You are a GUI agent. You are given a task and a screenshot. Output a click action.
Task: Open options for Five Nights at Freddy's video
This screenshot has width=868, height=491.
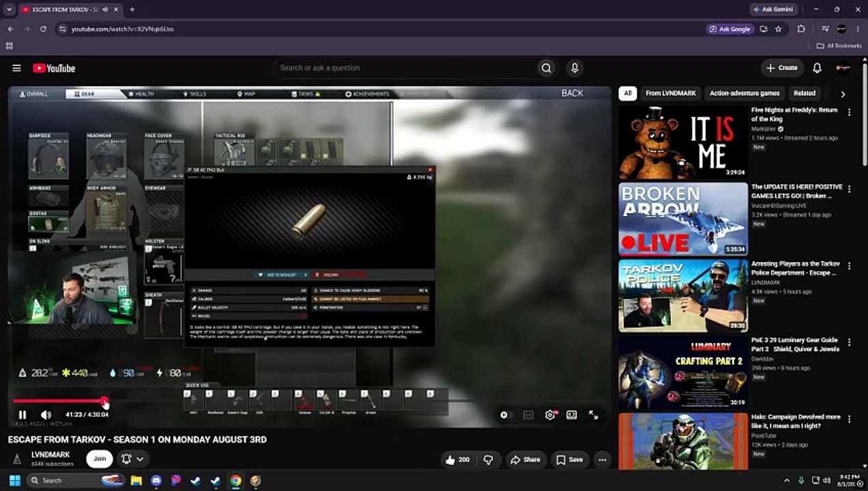tap(850, 113)
